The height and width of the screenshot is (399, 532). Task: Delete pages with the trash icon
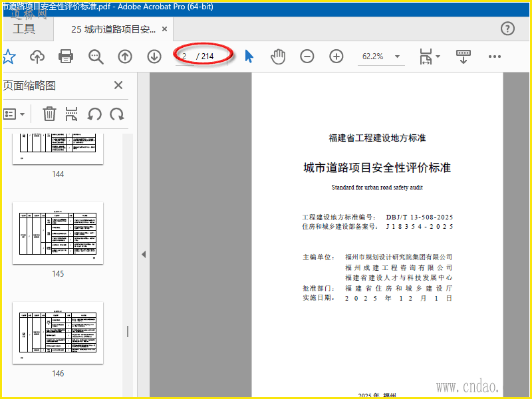49,114
